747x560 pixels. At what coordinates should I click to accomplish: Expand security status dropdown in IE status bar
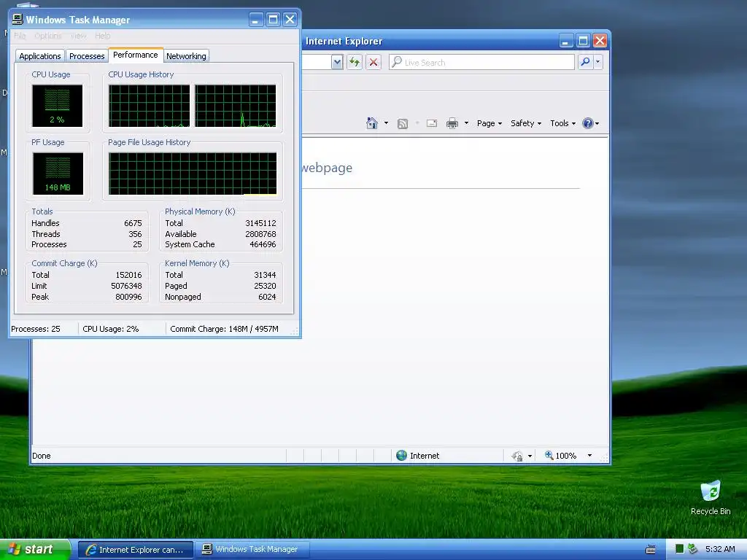click(x=530, y=456)
